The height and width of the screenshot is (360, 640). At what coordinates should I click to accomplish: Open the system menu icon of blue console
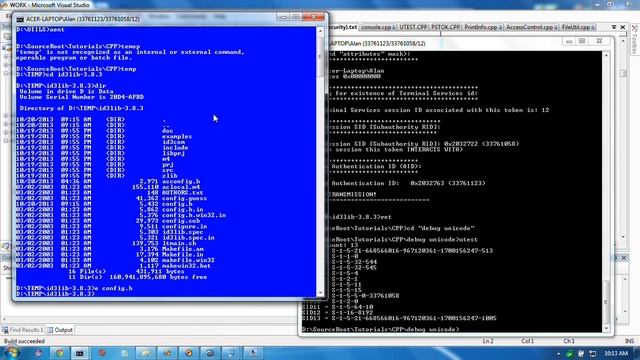[x=20, y=19]
